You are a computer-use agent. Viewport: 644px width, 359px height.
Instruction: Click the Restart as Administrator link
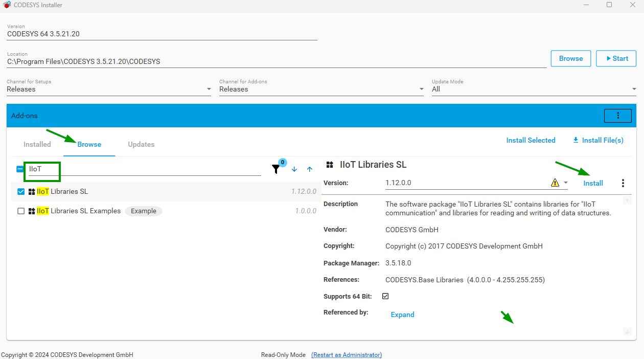(347, 355)
